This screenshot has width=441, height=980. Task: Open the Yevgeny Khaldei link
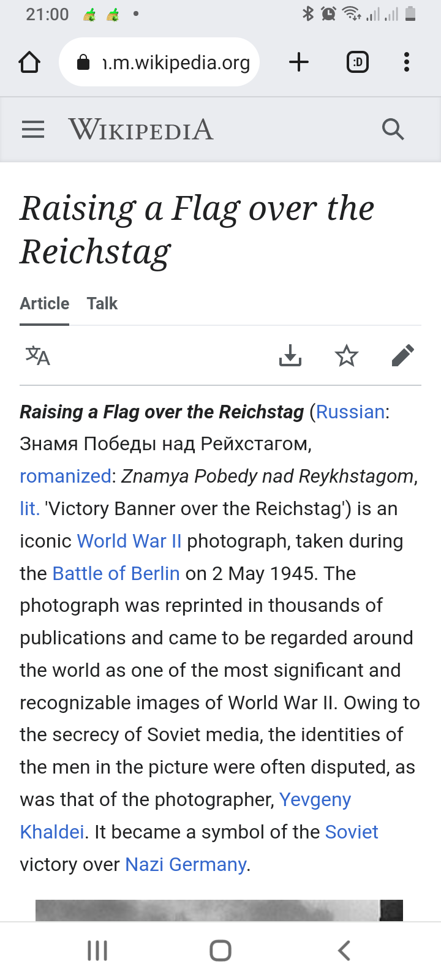(315, 800)
